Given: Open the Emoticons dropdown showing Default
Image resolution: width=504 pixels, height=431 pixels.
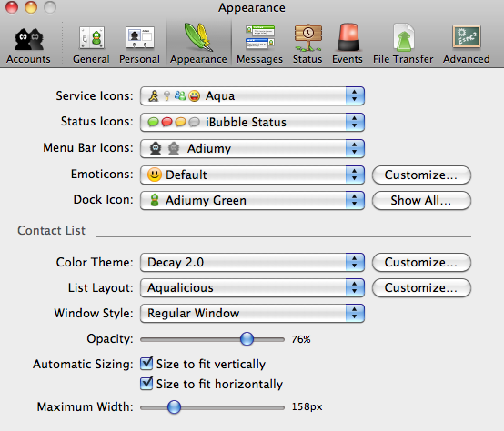Looking at the screenshot, I should (252, 175).
